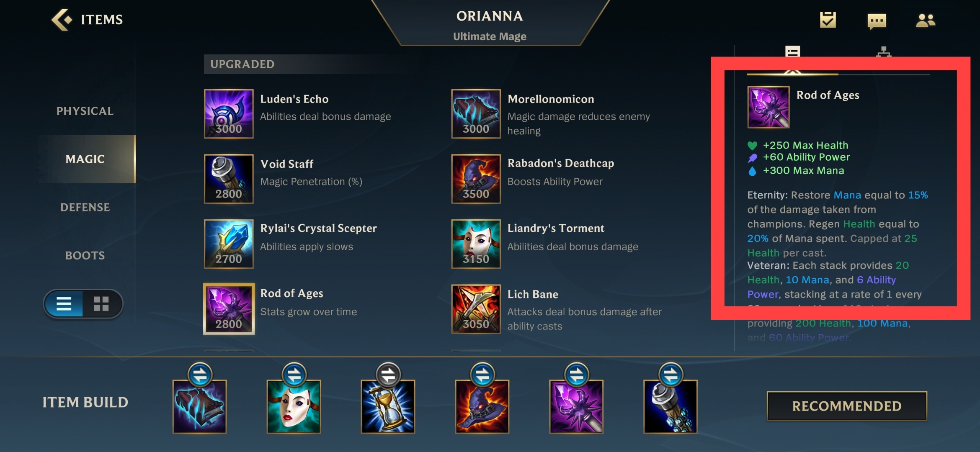The height and width of the screenshot is (452, 980).
Task: Switch to the PHYSICAL category
Action: coord(85,111)
